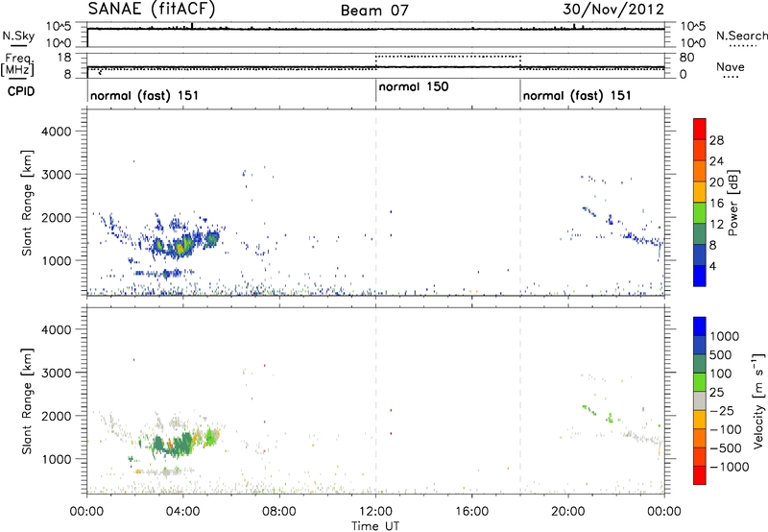Click strong echo cluster near 04:00 in power panel

[182, 245]
